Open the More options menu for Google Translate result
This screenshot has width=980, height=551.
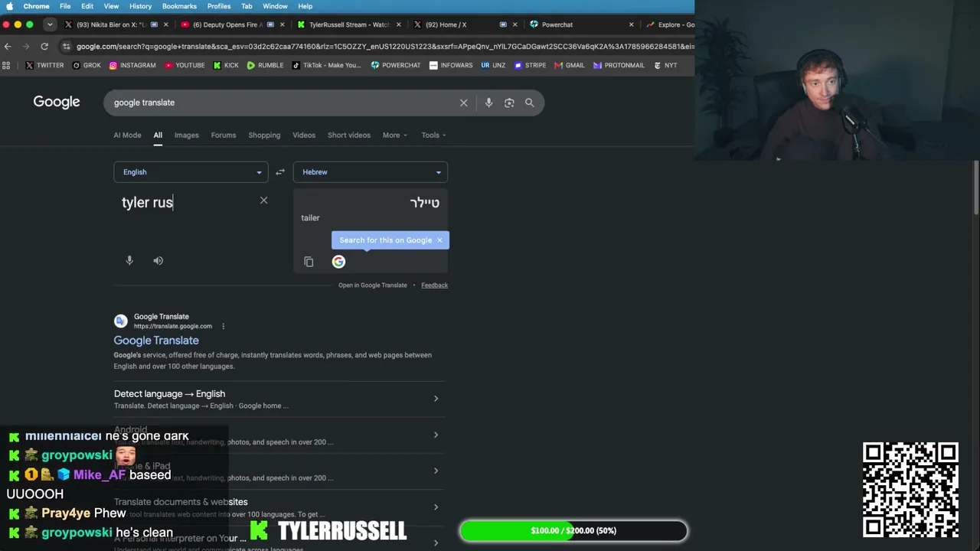(223, 327)
